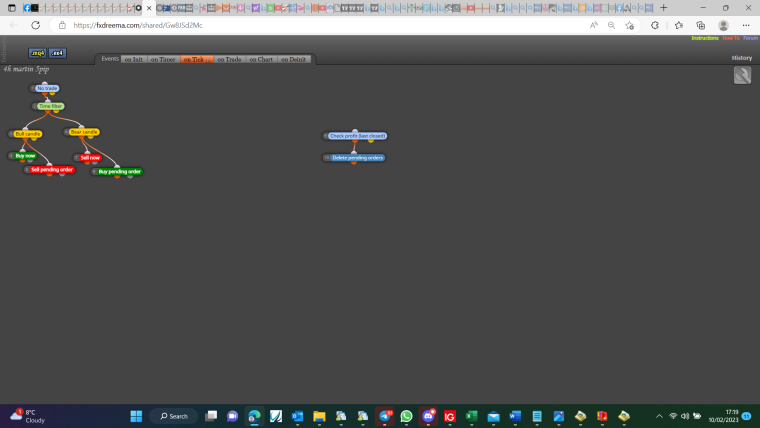The height and width of the screenshot is (428, 760).
Task: Select the Sell now block
Action: click(x=90, y=158)
